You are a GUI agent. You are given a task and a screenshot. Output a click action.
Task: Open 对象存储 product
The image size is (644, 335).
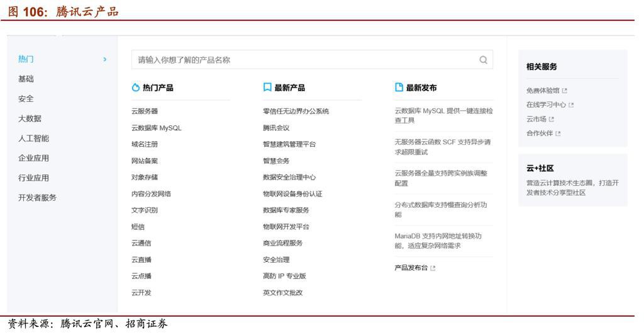(145, 177)
